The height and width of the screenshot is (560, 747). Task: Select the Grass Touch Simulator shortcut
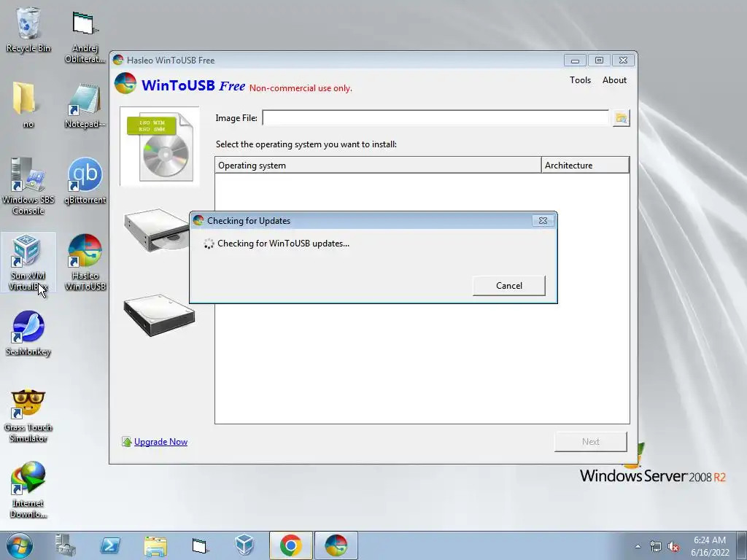click(x=28, y=415)
